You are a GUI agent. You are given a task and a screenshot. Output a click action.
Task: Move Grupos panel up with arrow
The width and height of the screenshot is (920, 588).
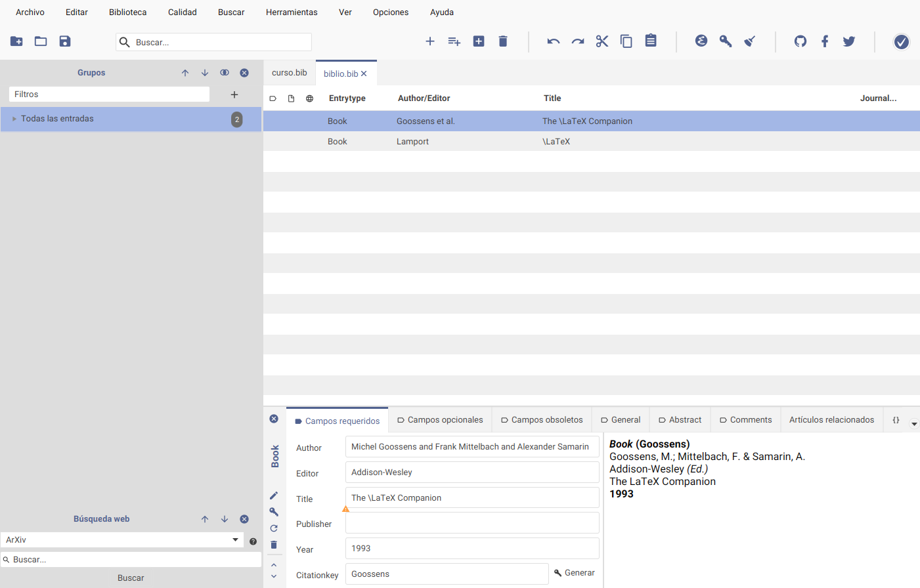[x=185, y=73]
